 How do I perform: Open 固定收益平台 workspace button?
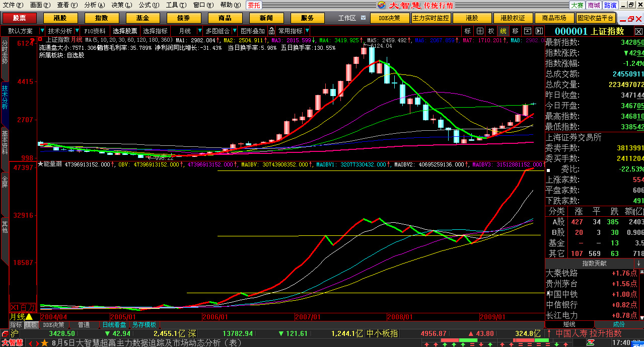coord(596,18)
